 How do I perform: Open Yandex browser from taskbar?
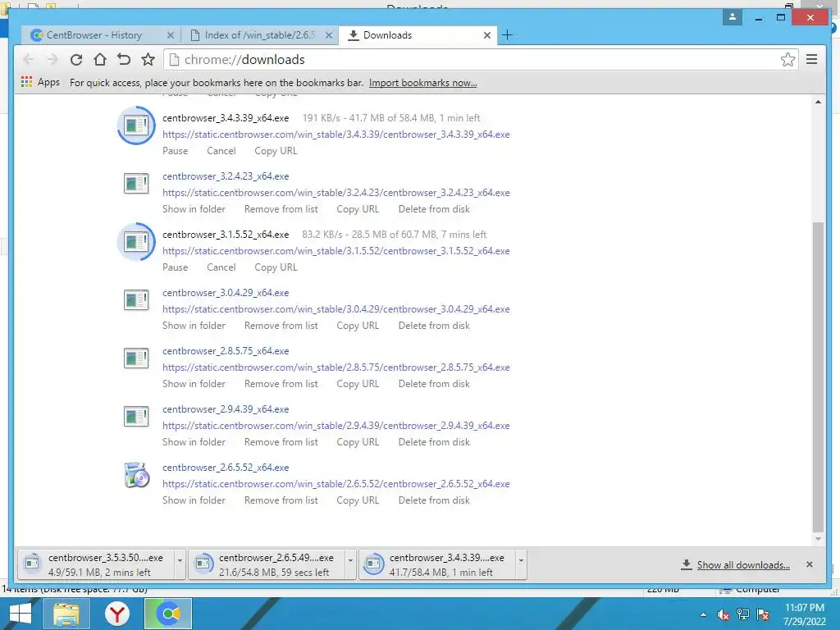coord(116,614)
